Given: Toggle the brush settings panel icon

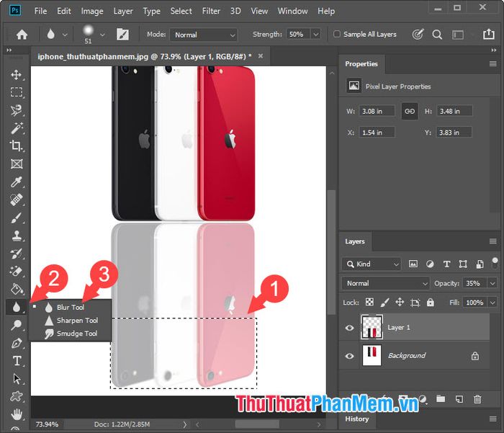Looking at the screenshot, I should point(122,35).
